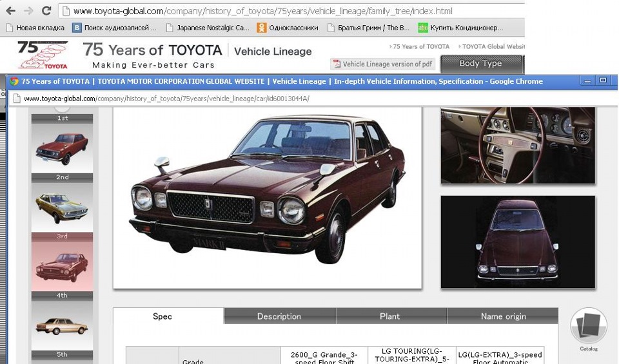Screen dimensions: 619x364
Task: Switch to the Description tab
Action: click(279, 316)
